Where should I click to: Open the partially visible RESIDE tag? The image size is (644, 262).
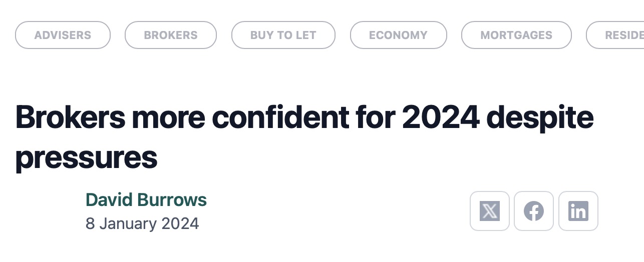point(621,35)
